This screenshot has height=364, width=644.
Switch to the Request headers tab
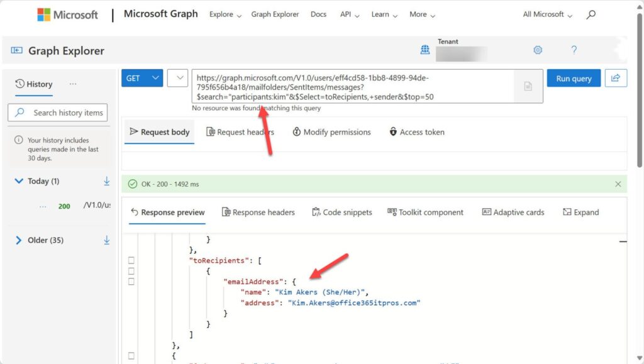coord(240,132)
